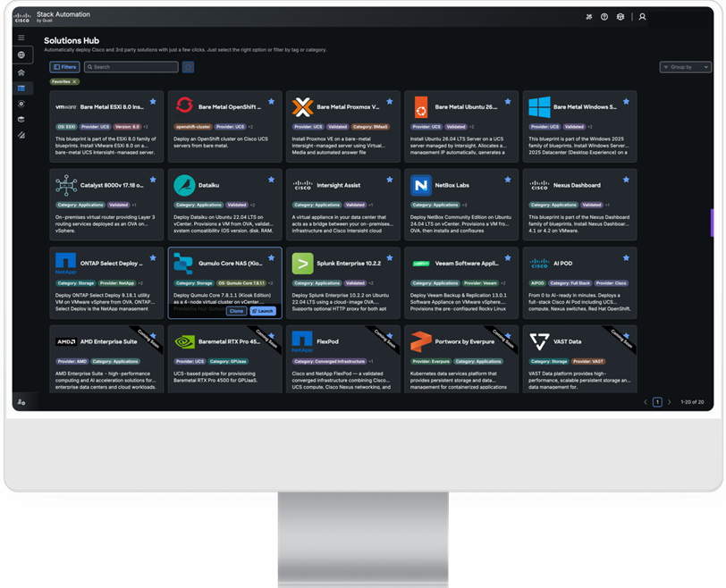Open the AI POD card title
This screenshot has height=588, width=726.
pyautogui.click(x=563, y=264)
